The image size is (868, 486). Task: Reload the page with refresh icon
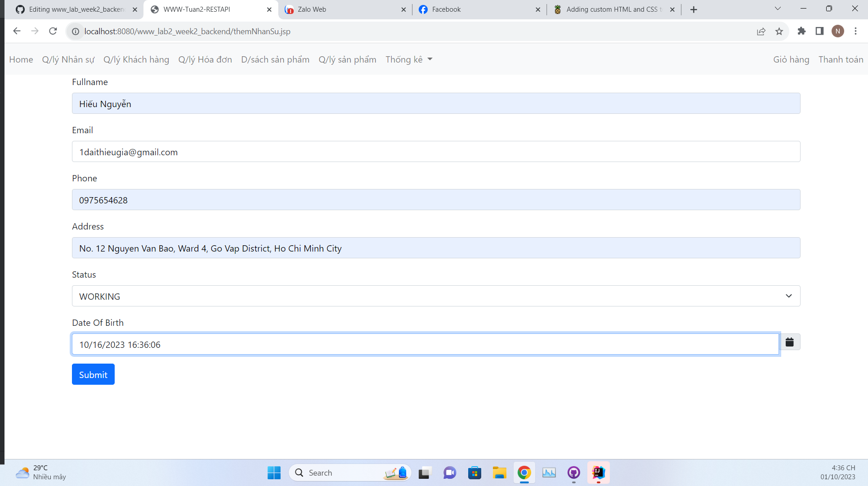[x=53, y=31]
